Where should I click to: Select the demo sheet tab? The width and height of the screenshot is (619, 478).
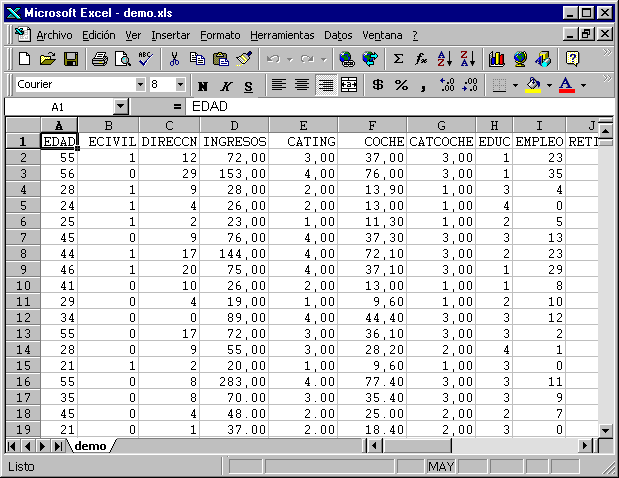[90, 445]
